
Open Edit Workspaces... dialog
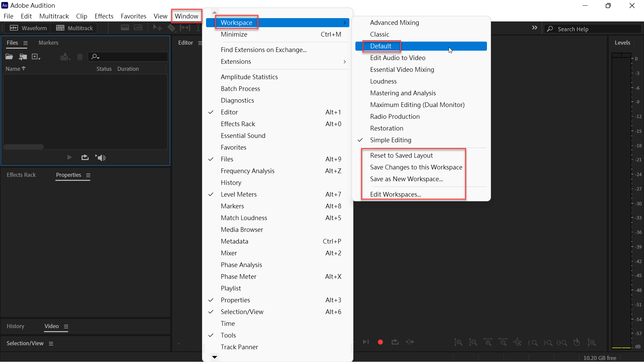421,194
